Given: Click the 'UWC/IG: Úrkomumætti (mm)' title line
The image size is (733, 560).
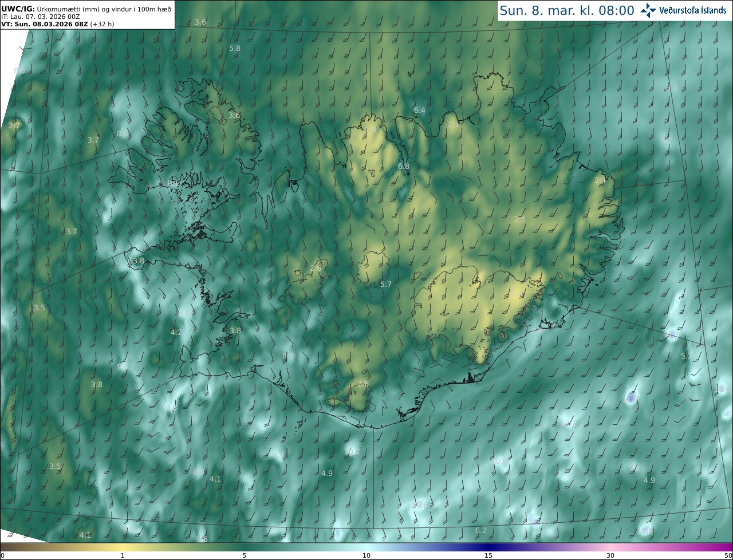Looking at the screenshot, I should point(86,8).
